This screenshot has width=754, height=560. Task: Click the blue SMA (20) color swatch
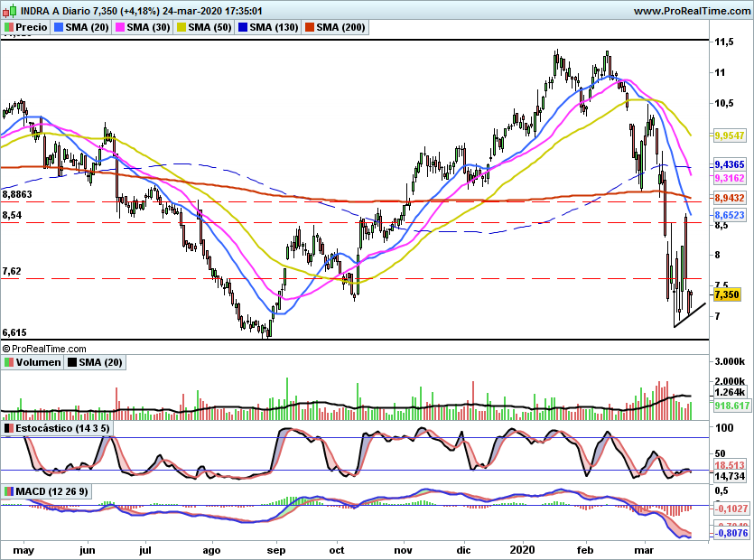point(59,28)
